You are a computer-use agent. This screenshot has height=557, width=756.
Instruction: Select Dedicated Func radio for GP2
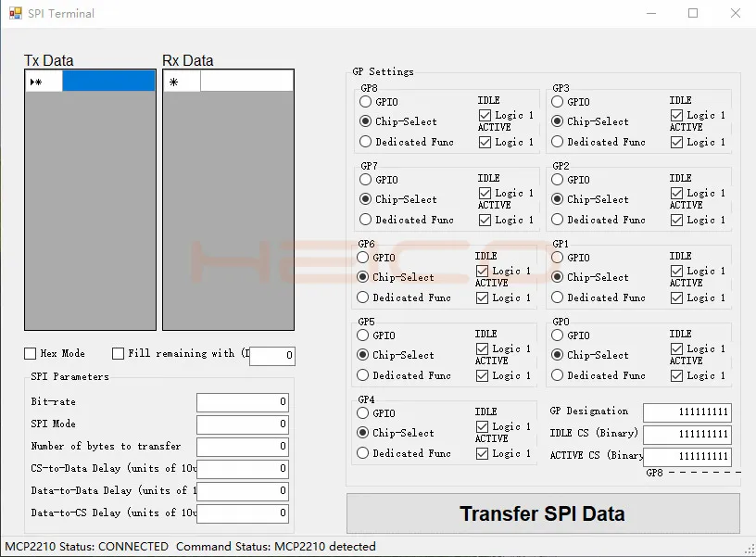pyautogui.click(x=557, y=220)
